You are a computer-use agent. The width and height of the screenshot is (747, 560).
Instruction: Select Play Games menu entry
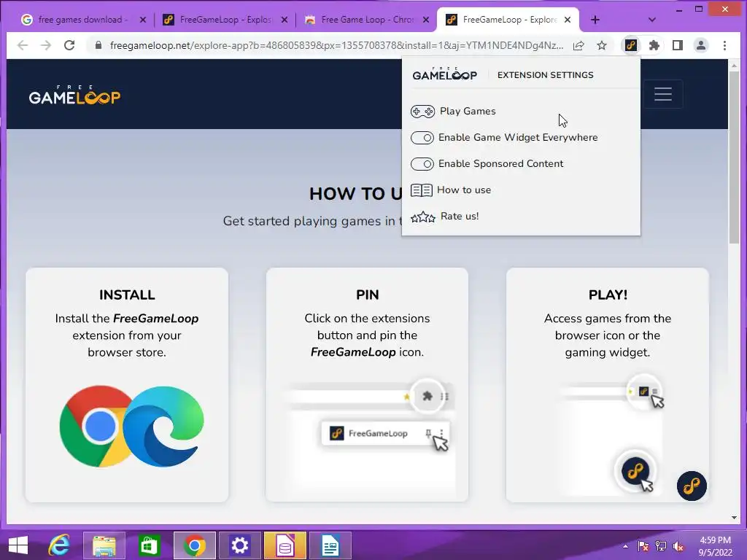[468, 111]
